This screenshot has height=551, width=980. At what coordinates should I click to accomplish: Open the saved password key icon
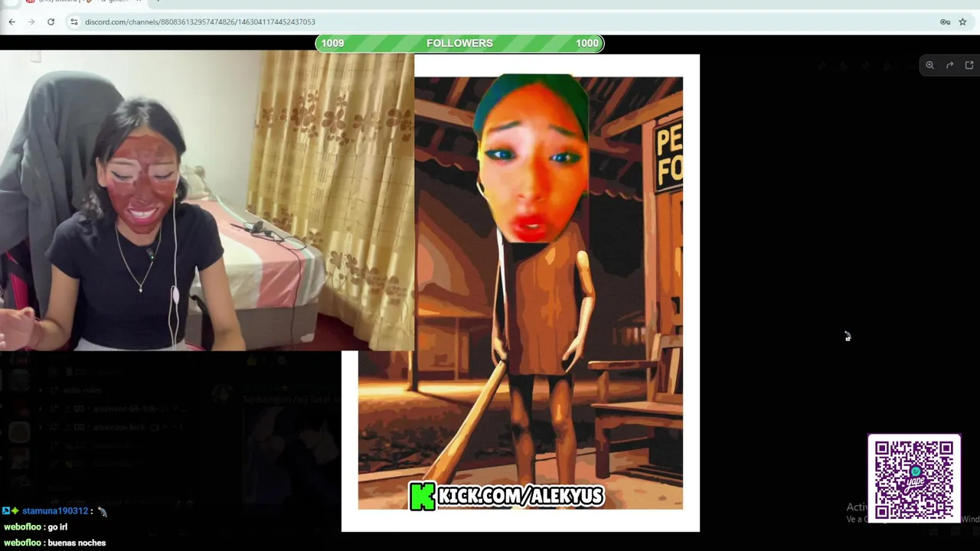pos(945,22)
